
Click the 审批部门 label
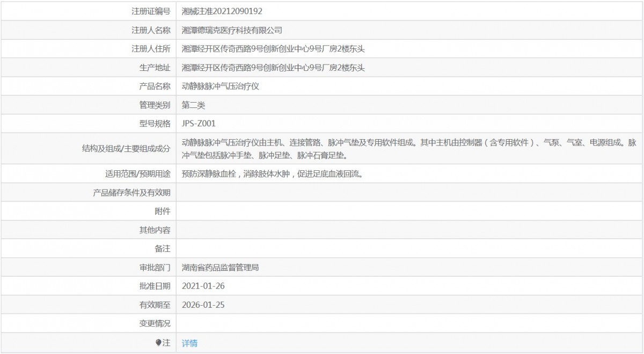pos(155,267)
